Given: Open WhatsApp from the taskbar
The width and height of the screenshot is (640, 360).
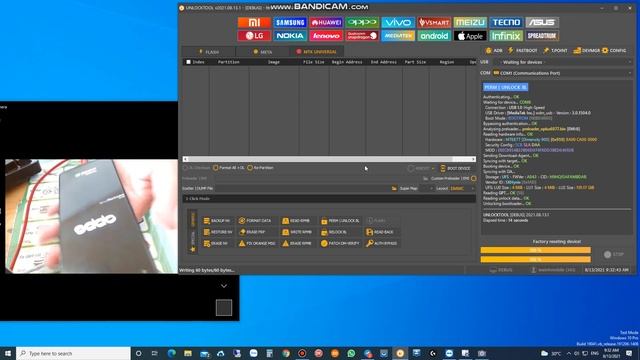Looking at the screenshot, I should click(x=351, y=353).
